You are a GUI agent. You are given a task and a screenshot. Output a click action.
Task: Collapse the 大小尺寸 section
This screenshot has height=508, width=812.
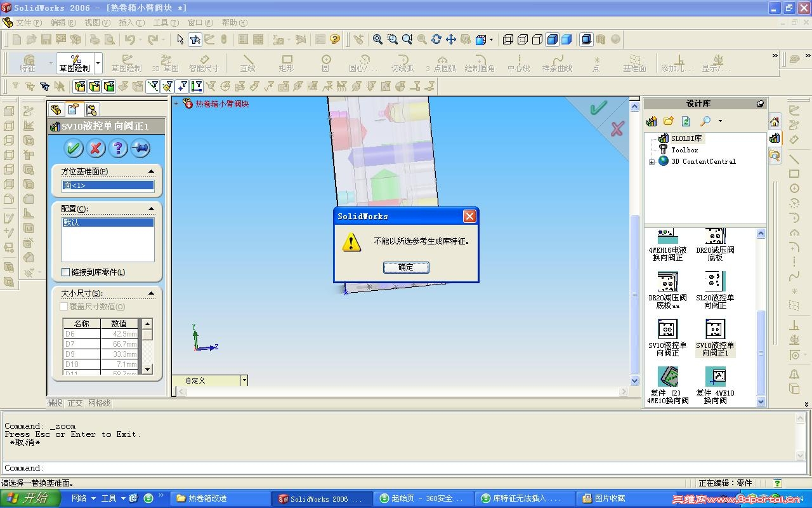click(151, 293)
